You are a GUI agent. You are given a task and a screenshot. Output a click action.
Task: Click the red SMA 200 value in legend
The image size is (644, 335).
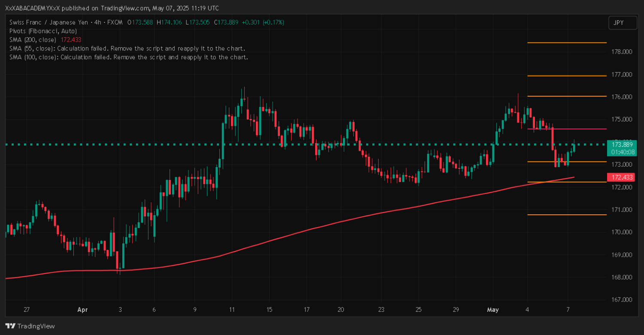click(x=71, y=40)
